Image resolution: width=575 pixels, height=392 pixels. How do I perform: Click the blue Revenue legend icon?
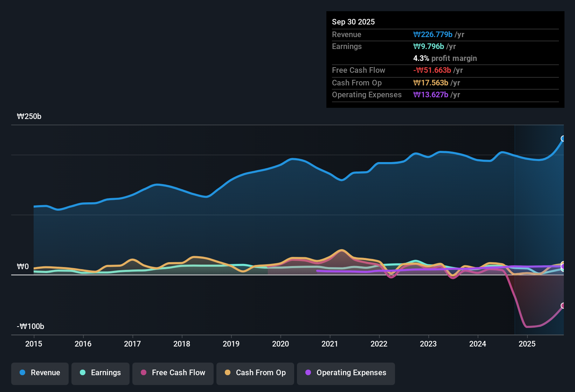(x=22, y=373)
